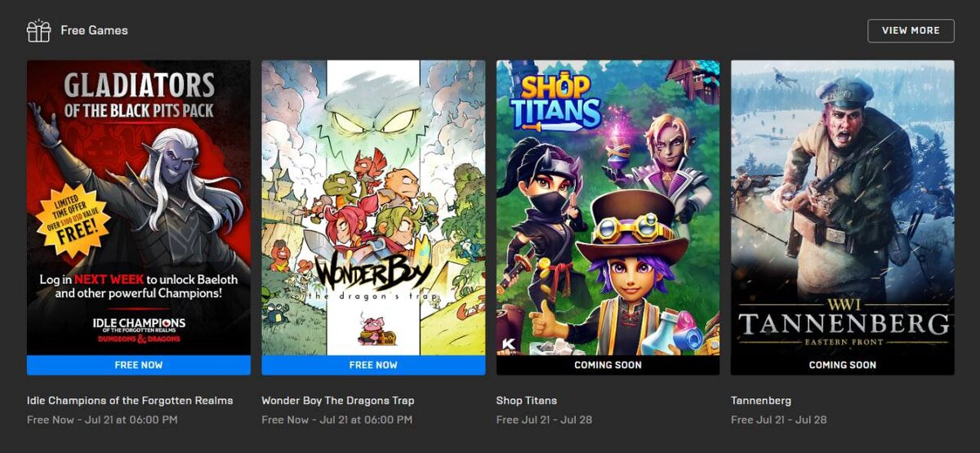Click the gift box icon beside Free Games
This screenshot has width=980, height=453.
pyautogui.click(x=38, y=31)
